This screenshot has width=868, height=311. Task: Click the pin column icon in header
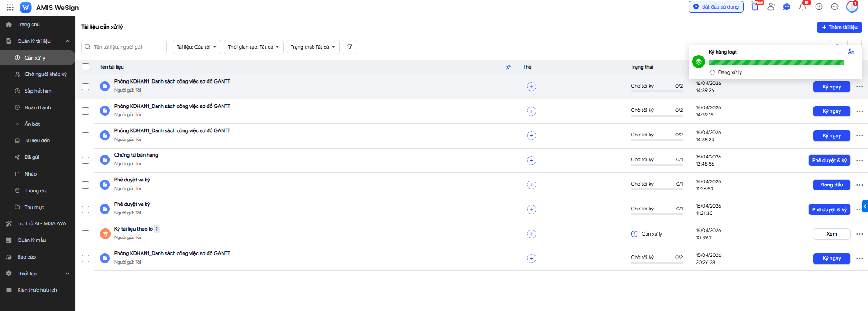click(508, 67)
